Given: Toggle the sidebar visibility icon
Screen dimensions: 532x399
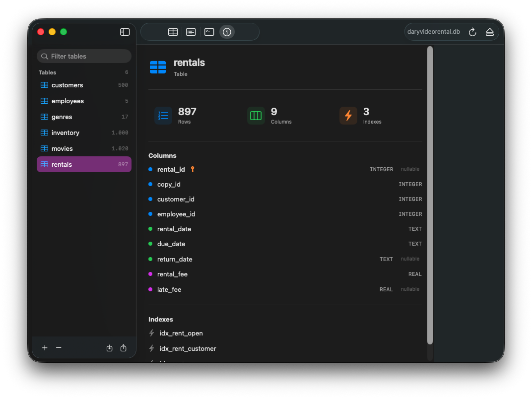Looking at the screenshot, I should click(x=125, y=32).
